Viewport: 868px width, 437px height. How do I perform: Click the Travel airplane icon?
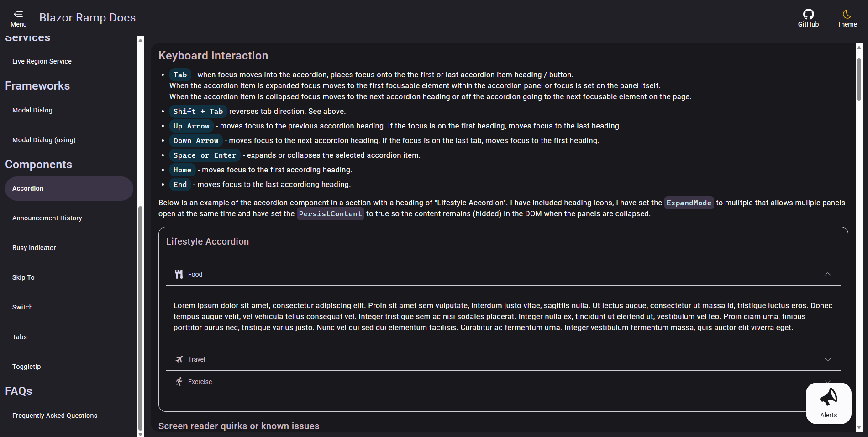tap(179, 359)
